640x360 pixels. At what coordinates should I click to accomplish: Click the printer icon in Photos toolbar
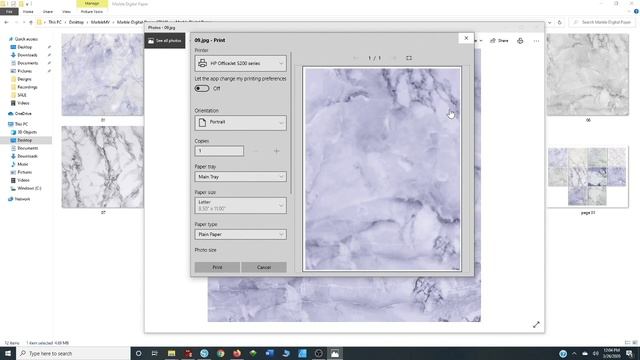coord(520,41)
